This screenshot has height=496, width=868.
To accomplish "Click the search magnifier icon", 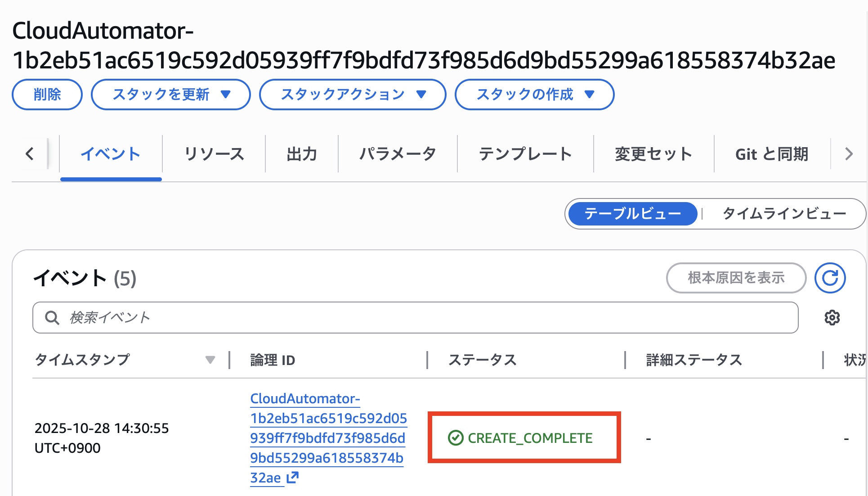I will (x=52, y=318).
